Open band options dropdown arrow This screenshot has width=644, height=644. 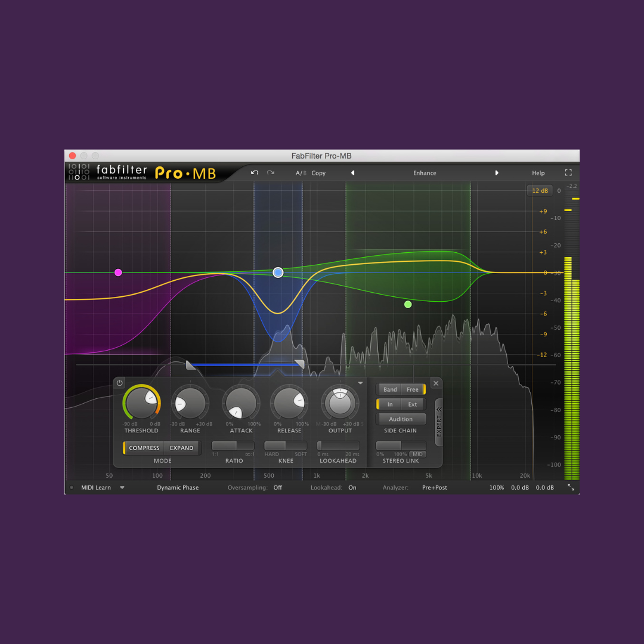[x=360, y=383]
